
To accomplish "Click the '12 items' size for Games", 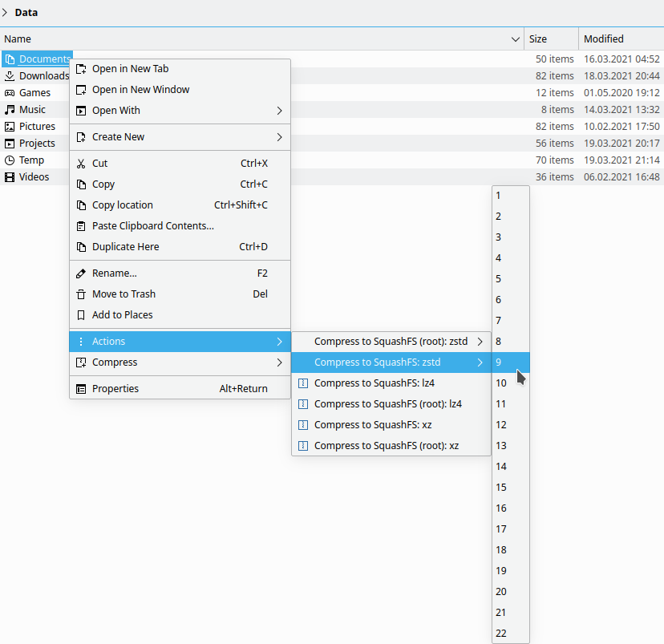I will pos(555,93).
